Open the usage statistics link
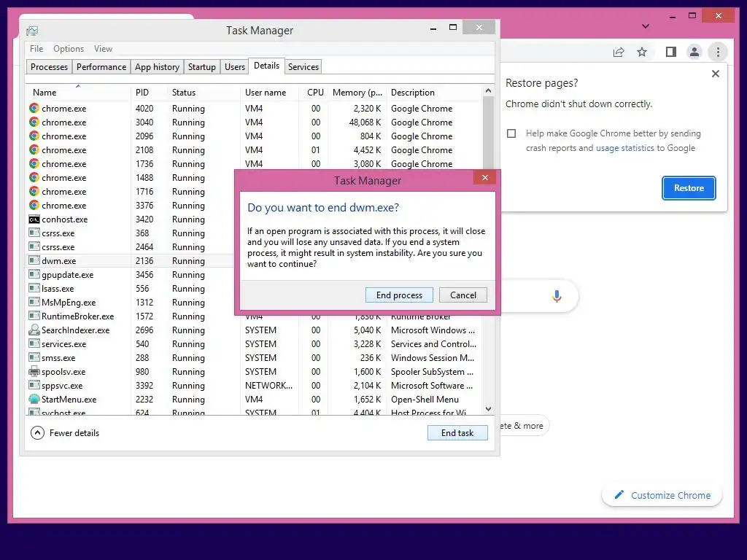The height and width of the screenshot is (560, 747). pyautogui.click(x=624, y=148)
